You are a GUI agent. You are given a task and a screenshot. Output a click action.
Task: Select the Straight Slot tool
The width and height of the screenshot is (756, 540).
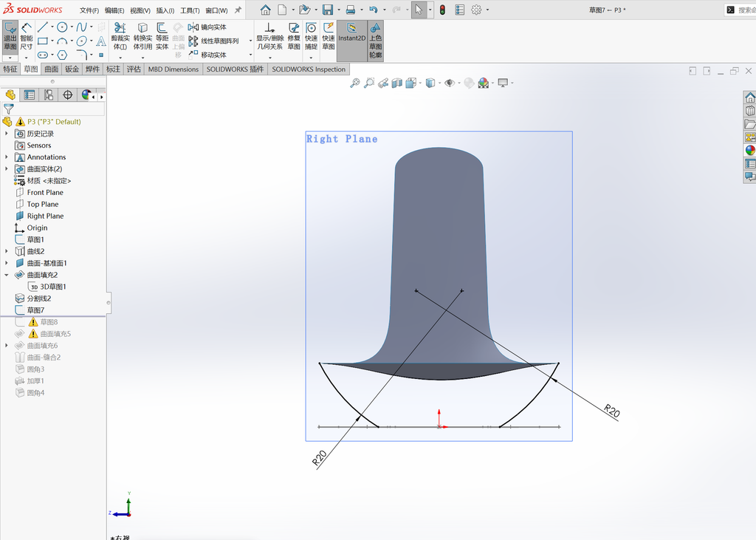tap(43, 55)
